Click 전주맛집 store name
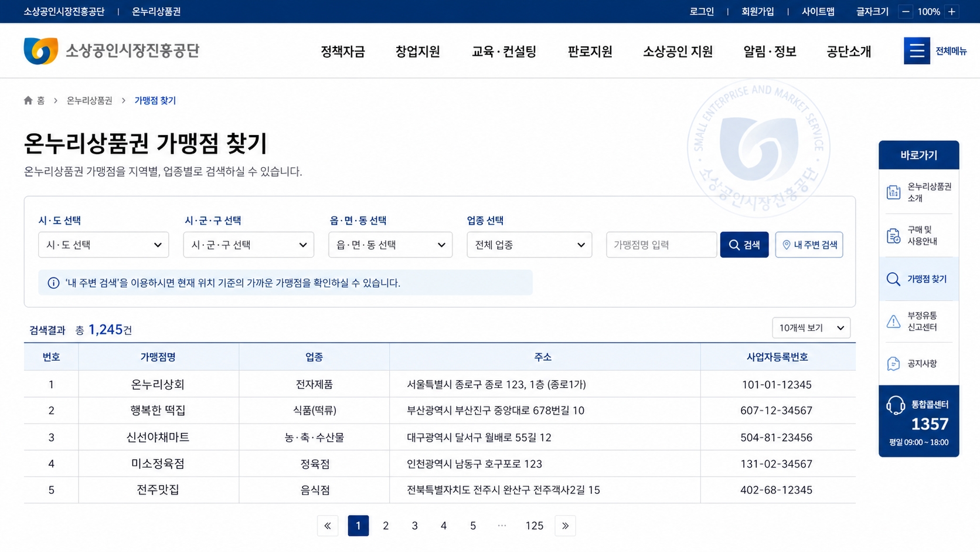Image resolution: width=980 pixels, height=552 pixels. click(x=158, y=490)
